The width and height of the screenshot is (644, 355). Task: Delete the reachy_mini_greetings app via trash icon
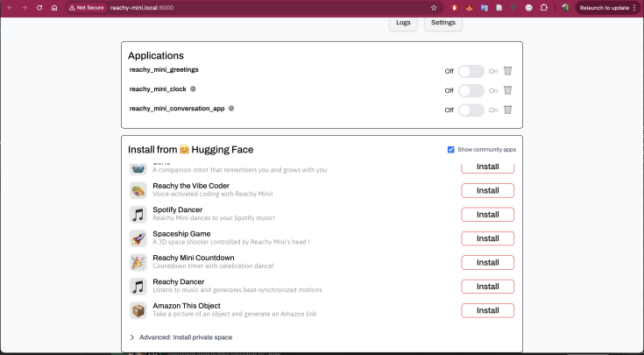tap(507, 71)
